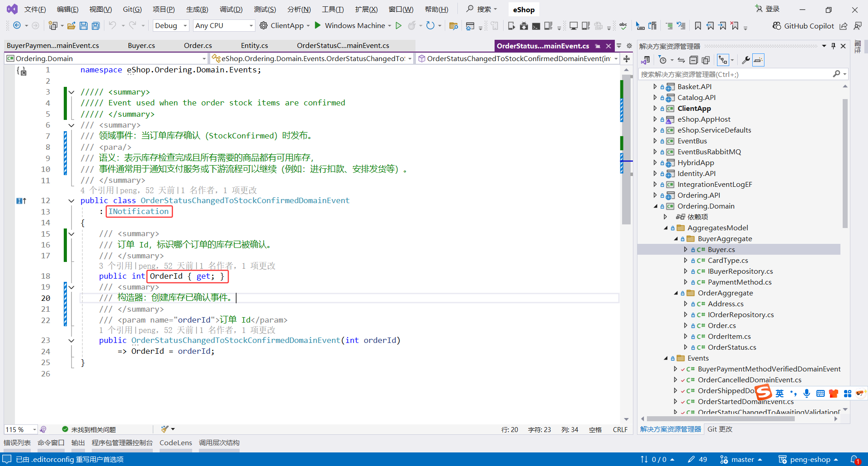Click the Open File folder icon

click(71, 26)
